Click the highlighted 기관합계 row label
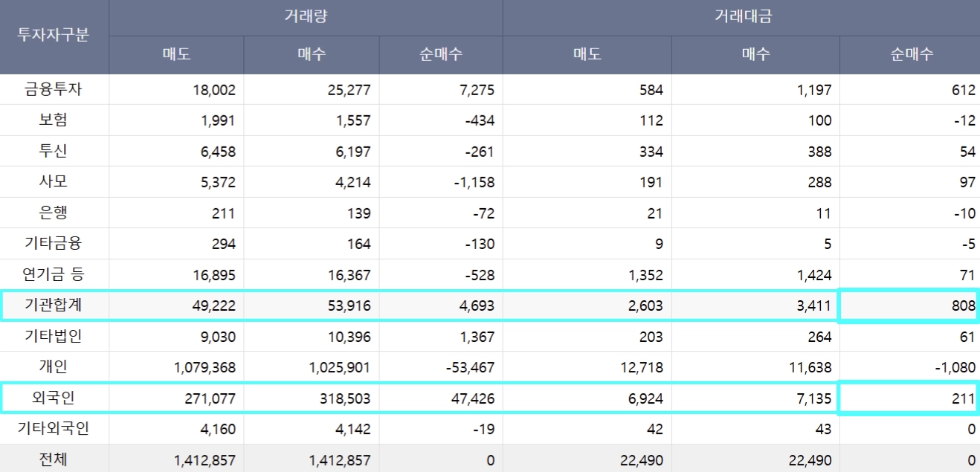Image resolution: width=980 pixels, height=472 pixels. pos(54,305)
